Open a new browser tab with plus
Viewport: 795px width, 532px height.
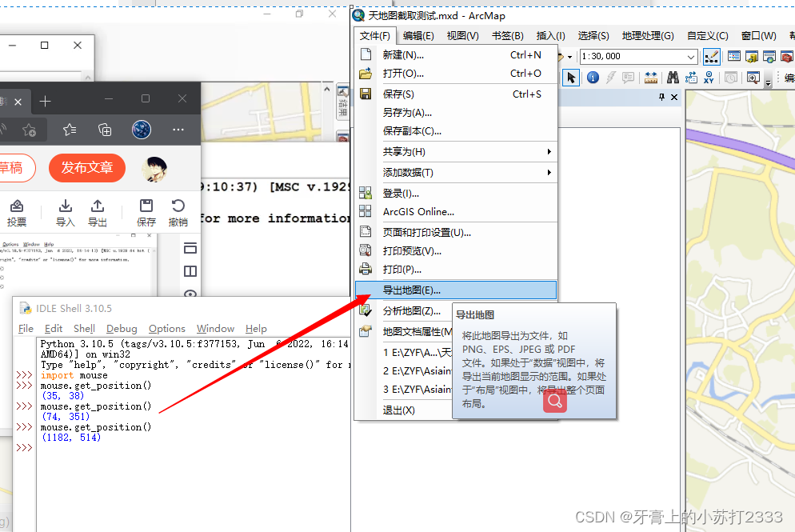click(45, 102)
